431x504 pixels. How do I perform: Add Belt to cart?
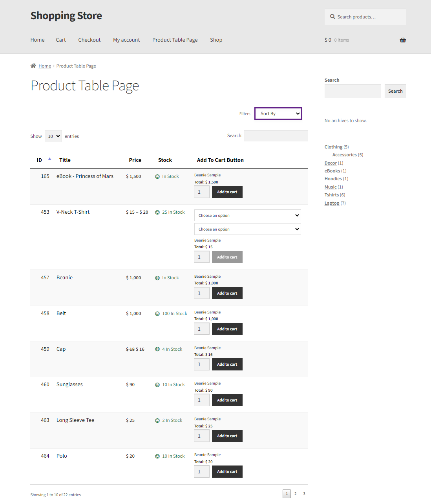point(227,329)
